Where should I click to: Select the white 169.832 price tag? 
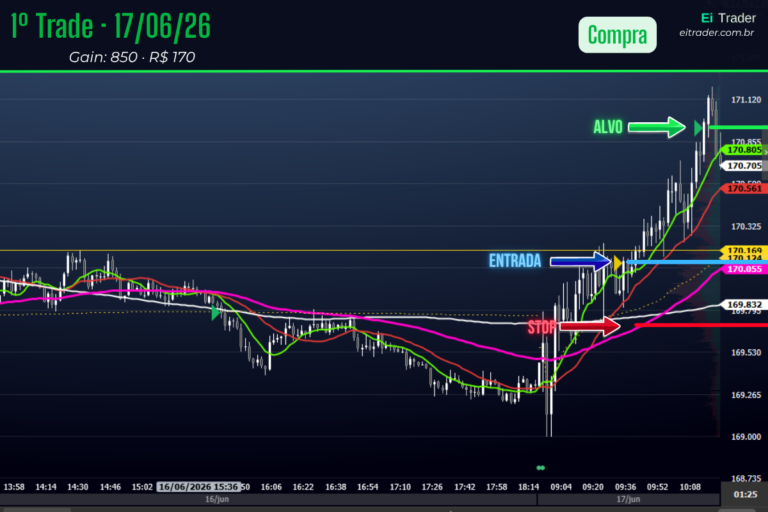coord(744,304)
